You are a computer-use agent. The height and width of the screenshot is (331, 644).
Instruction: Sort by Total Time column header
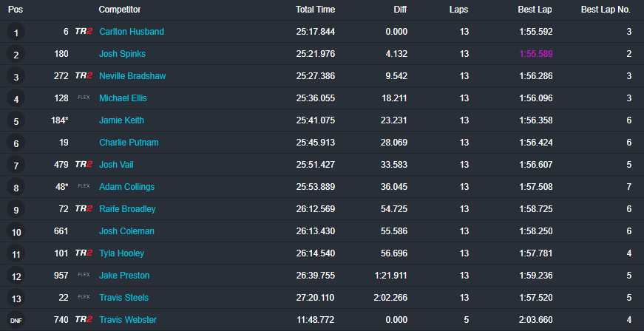316,10
